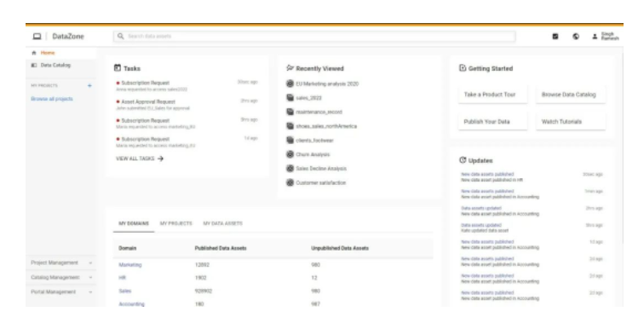Image resolution: width=644 pixels, height=329 pixels.
Task: Click Browse all projects link
Action: coord(52,99)
